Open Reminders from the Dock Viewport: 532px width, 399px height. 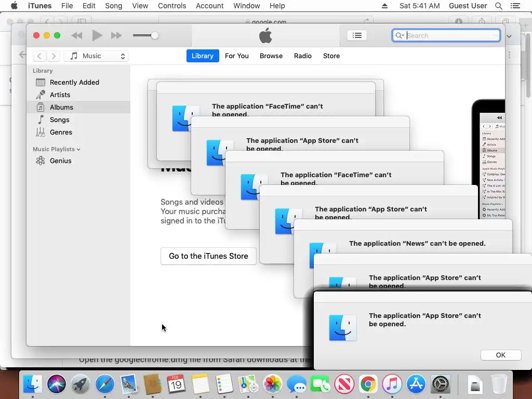(224, 384)
